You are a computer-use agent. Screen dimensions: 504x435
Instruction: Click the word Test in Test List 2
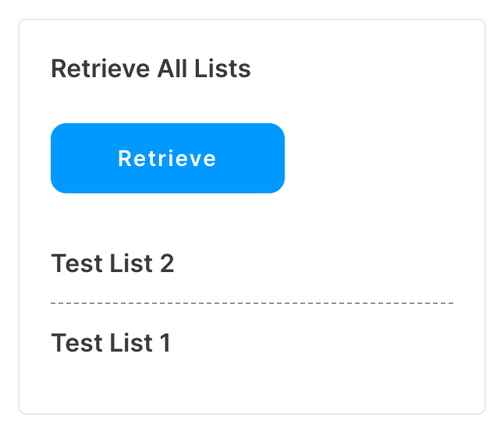pyautogui.click(x=77, y=263)
